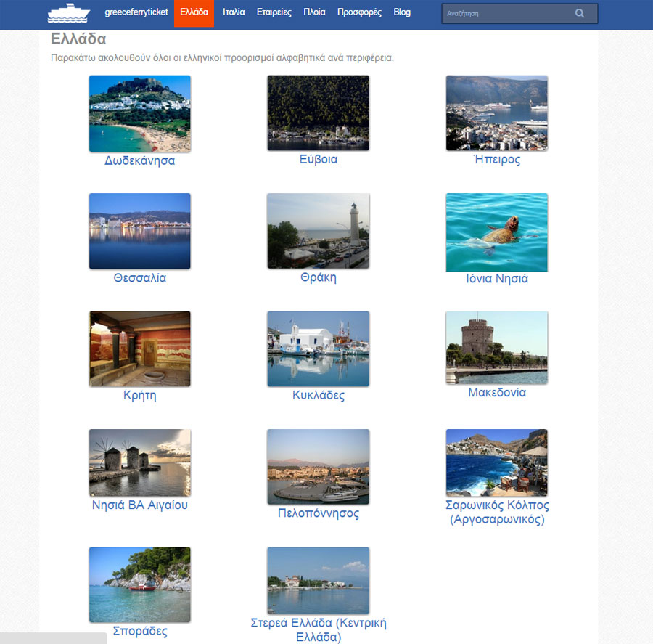This screenshot has height=644, width=653.
Task: Select the Πλοία menu item
Action: pyautogui.click(x=314, y=12)
